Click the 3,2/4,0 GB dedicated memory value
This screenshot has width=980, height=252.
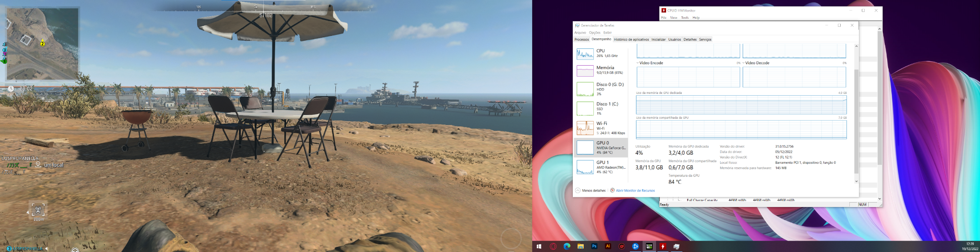coord(681,153)
